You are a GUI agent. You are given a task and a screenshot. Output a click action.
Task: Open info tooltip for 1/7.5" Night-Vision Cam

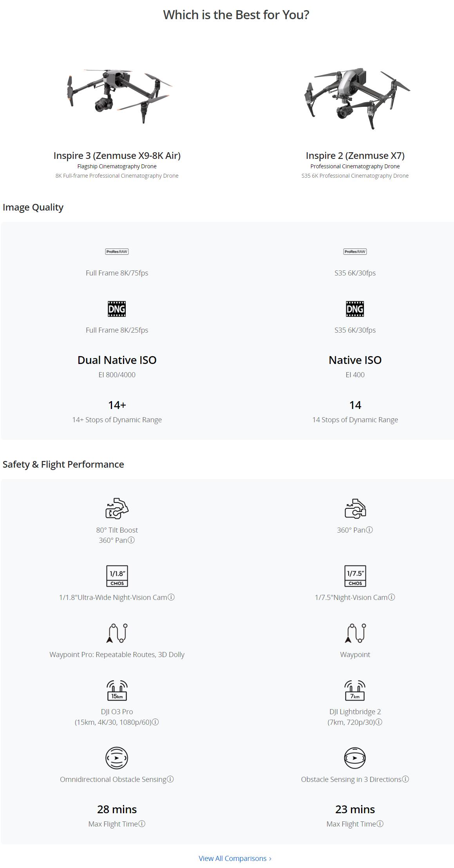pyautogui.click(x=392, y=597)
